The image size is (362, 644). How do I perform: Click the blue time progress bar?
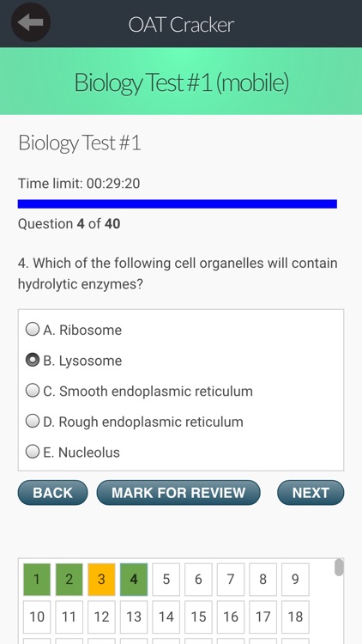pyautogui.click(x=178, y=204)
